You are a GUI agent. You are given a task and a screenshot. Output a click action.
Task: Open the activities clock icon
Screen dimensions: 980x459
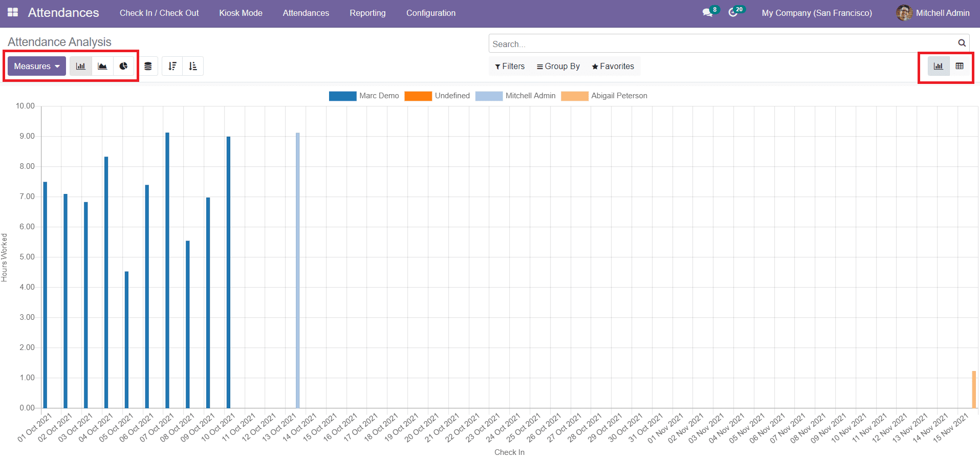[x=733, y=13]
